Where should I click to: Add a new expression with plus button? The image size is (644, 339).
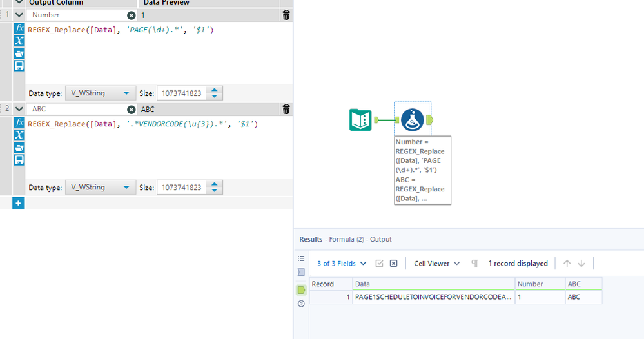(19, 203)
